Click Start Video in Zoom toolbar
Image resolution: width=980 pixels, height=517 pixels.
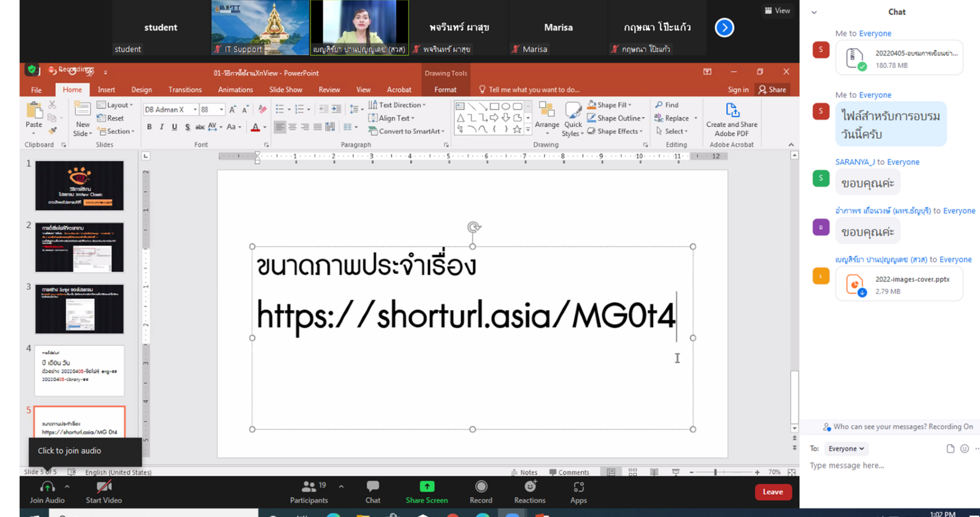click(103, 492)
